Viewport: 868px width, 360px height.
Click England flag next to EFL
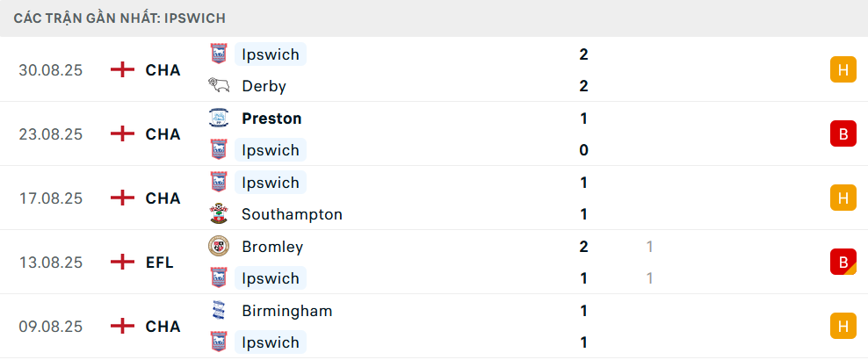(x=122, y=262)
